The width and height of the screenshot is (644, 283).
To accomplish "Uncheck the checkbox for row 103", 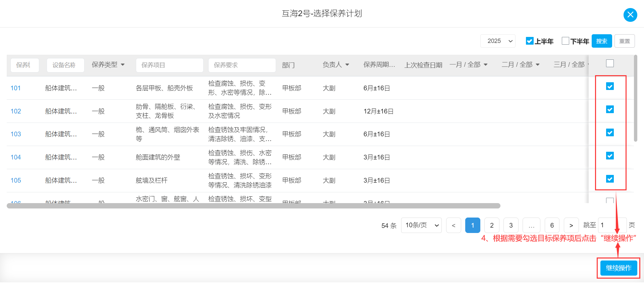I will (x=610, y=133).
